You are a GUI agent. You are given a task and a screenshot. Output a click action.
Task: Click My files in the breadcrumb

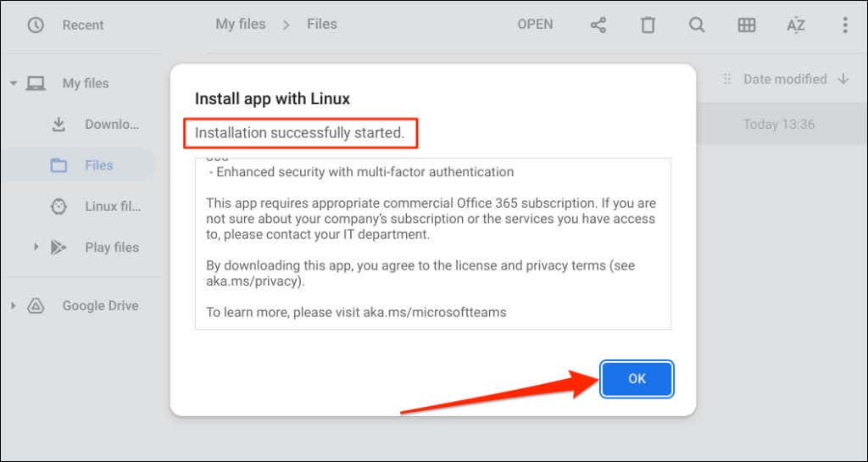(240, 25)
